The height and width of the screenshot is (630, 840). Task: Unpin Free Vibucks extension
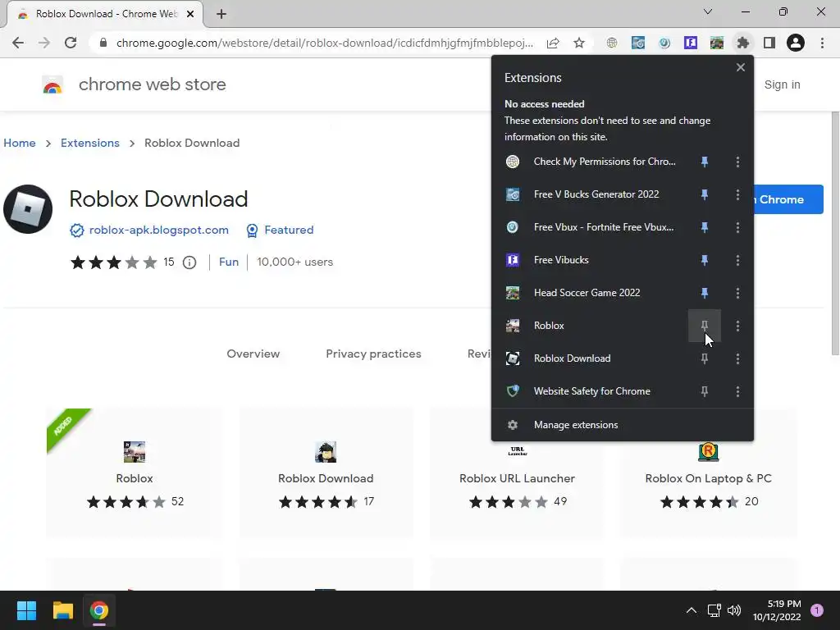pos(705,260)
